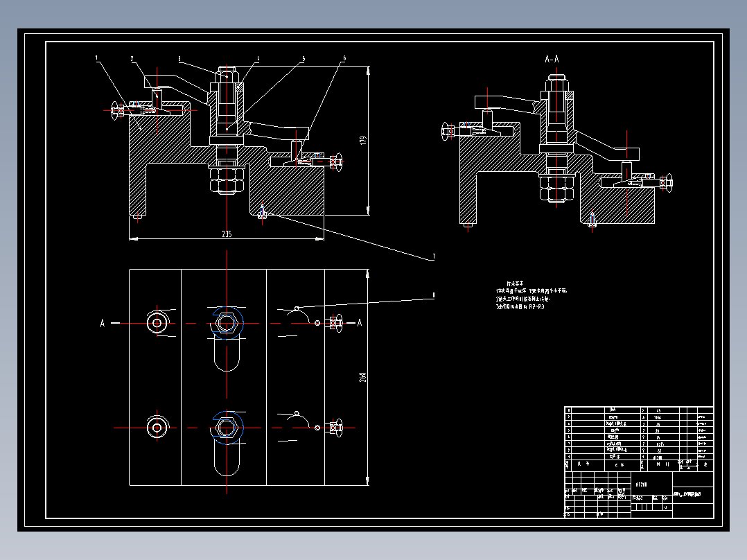Viewport: 747px width, 560px height.
Task: Click part callout number 3 in front view
Action: point(179,59)
